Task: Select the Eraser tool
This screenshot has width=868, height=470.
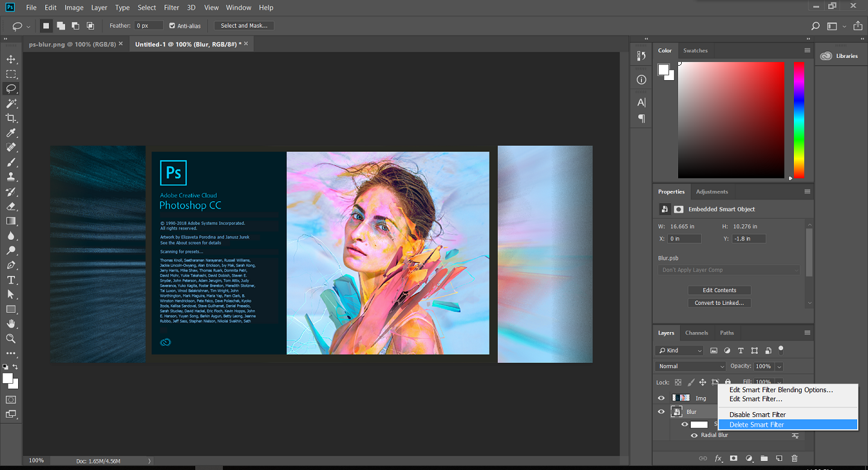Action: tap(11, 207)
